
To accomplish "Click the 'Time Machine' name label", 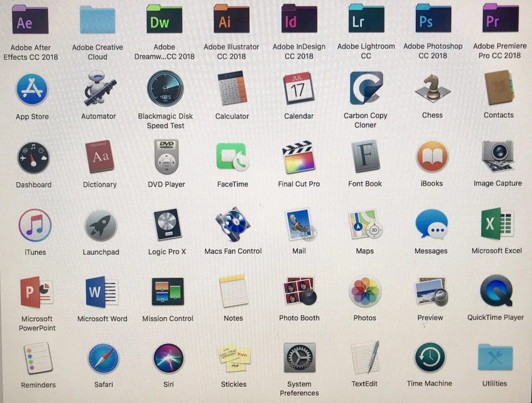I will (x=429, y=383).
